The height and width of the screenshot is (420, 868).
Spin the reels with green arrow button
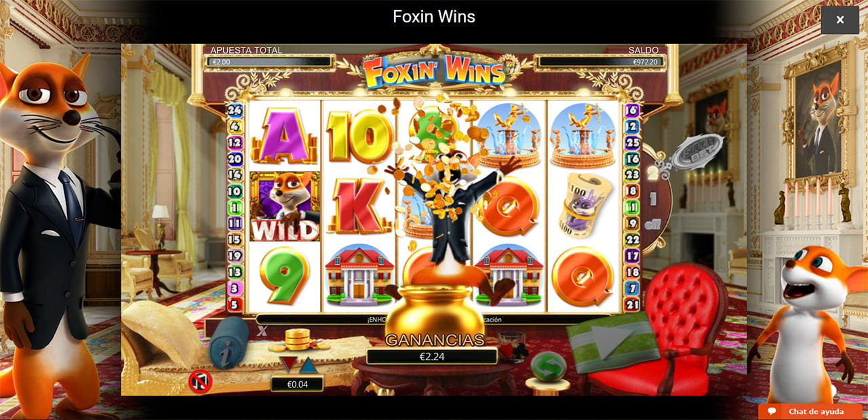(613, 341)
